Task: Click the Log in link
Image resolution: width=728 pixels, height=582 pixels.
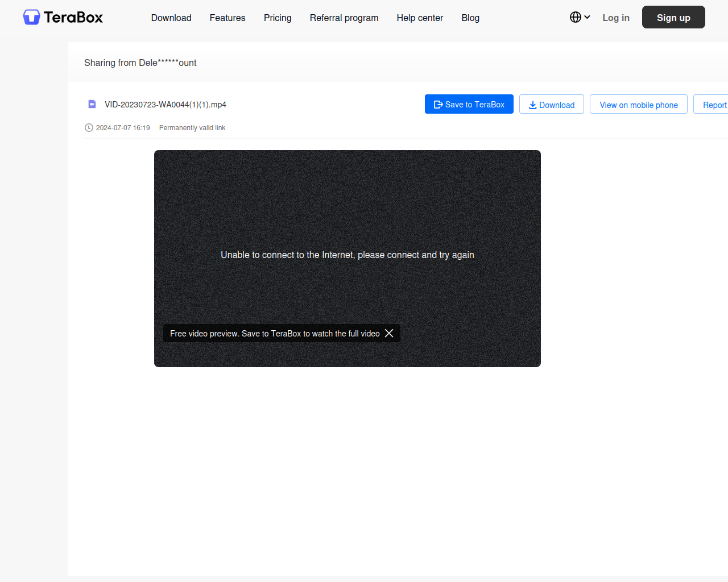Action: (x=616, y=18)
